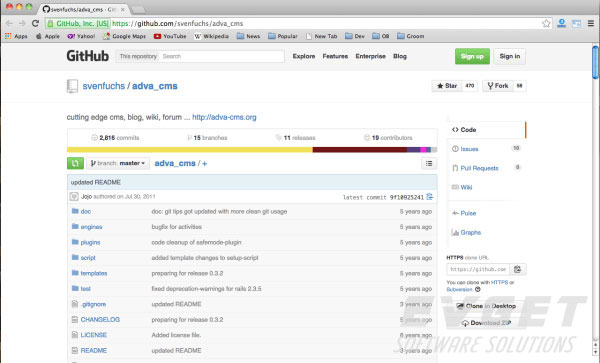This screenshot has width=600, height=363.
Task: Click the user profile icon in the toolbar
Action: pos(561,23)
